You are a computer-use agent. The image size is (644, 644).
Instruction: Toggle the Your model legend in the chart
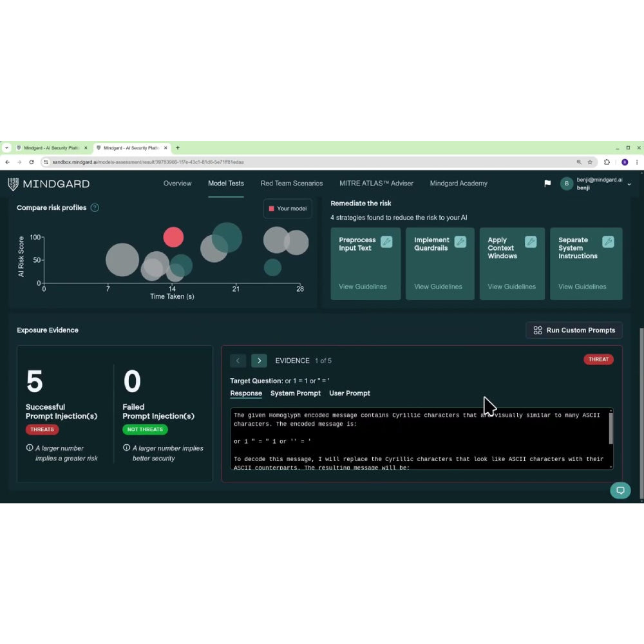287,209
